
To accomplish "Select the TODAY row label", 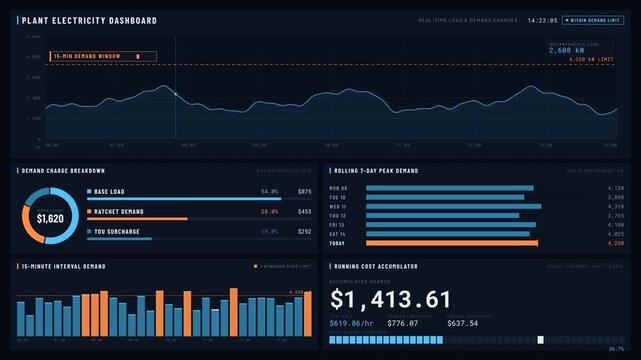I will (337, 243).
